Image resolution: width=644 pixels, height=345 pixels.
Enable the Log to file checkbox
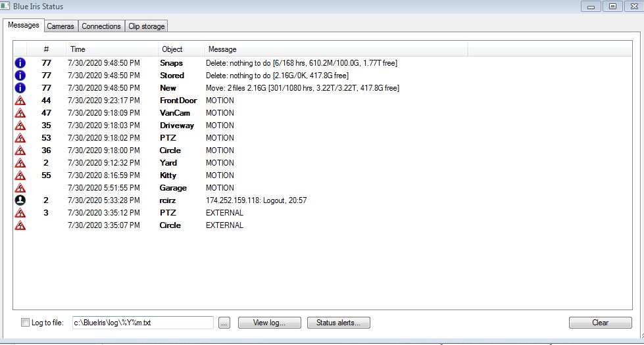pos(25,323)
